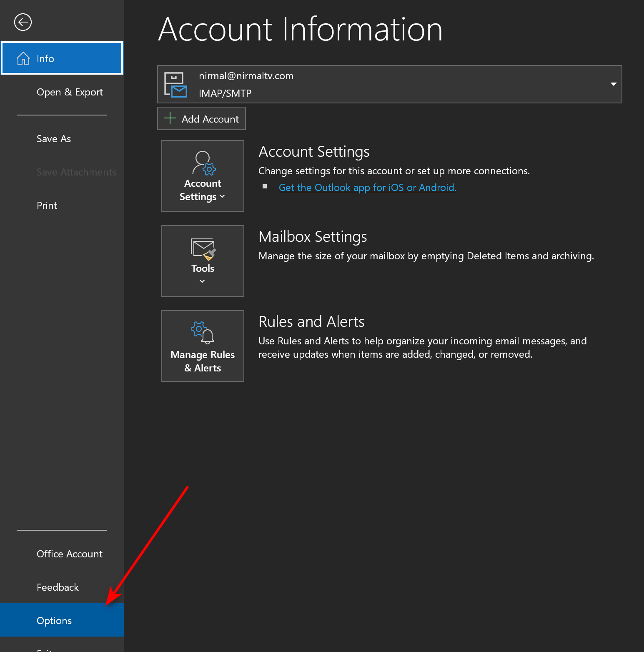The image size is (644, 652).
Task: Click the nirmal@nirmaltv.com account text
Action: [x=246, y=76]
